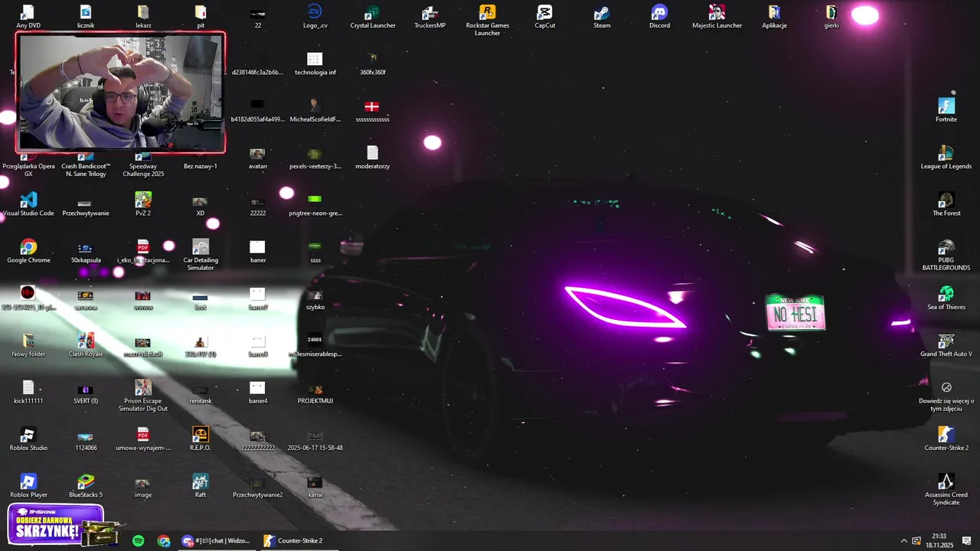Image resolution: width=980 pixels, height=551 pixels.
Task: Select the SVERT (8) file
Action: pos(86,392)
